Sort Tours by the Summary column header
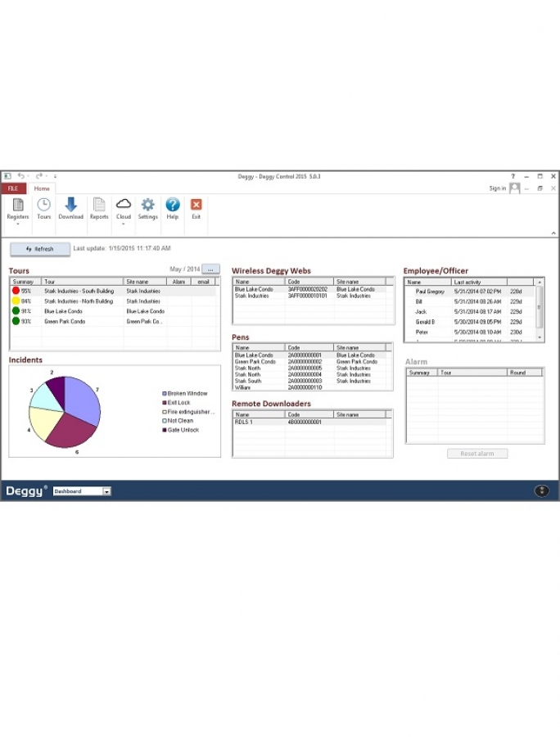Image resolution: width=560 pixels, height=737 pixels. (26, 282)
